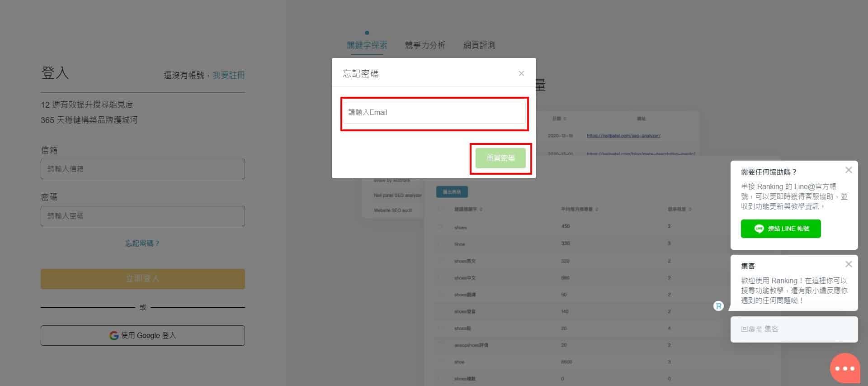Open the neilpatel.com/seo-analyzer link
The height and width of the screenshot is (386, 868).
[x=623, y=136]
